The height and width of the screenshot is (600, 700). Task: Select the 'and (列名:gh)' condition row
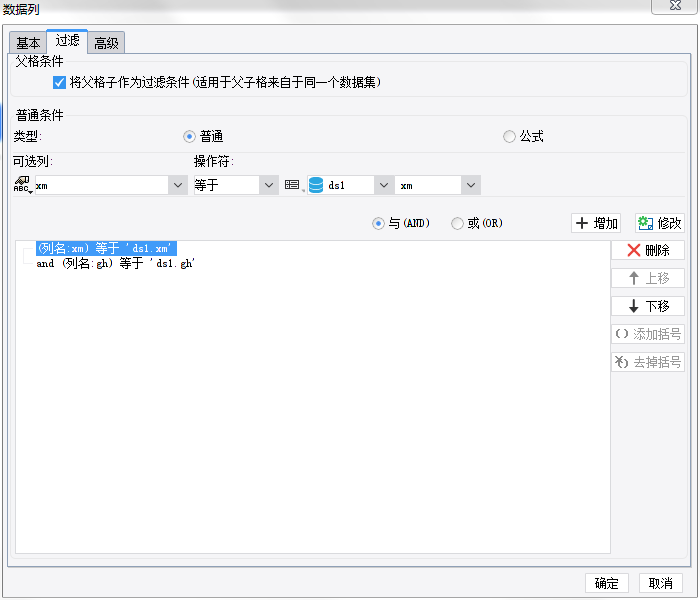tap(115, 264)
